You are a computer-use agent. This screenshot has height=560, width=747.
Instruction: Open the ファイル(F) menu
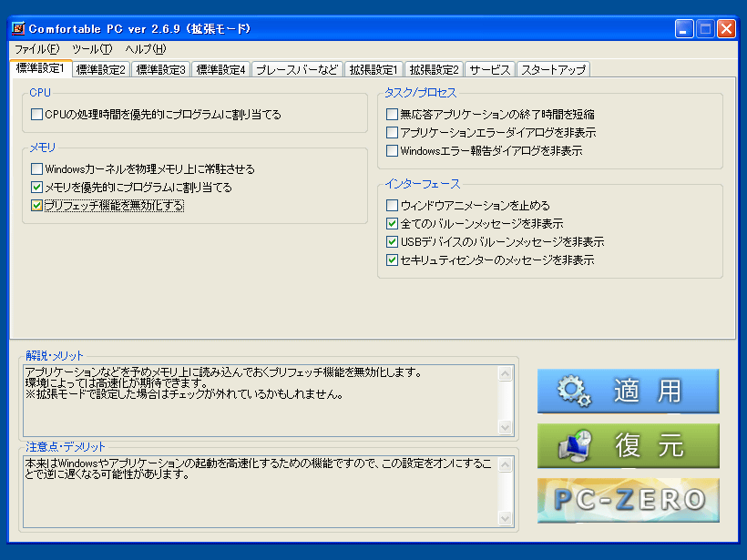(x=36, y=49)
